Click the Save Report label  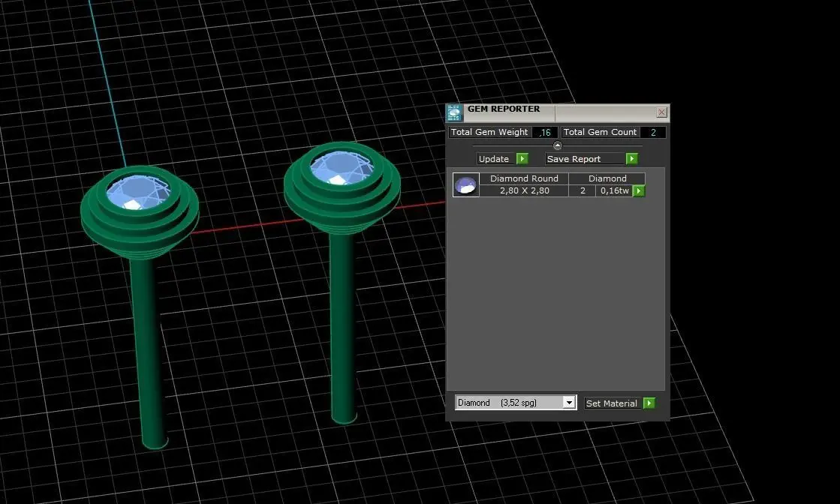tap(574, 159)
